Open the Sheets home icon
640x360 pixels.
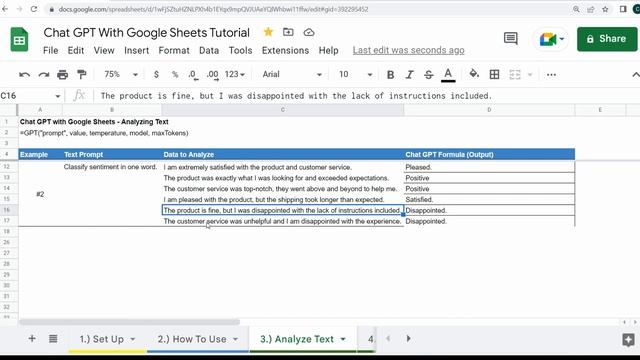(x=19, y=40)
